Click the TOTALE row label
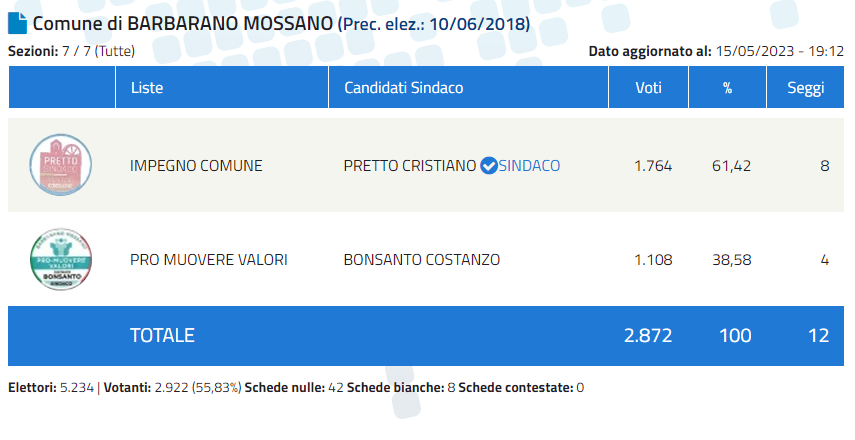Viewport: 855px width, 440px height. (162, 335)
